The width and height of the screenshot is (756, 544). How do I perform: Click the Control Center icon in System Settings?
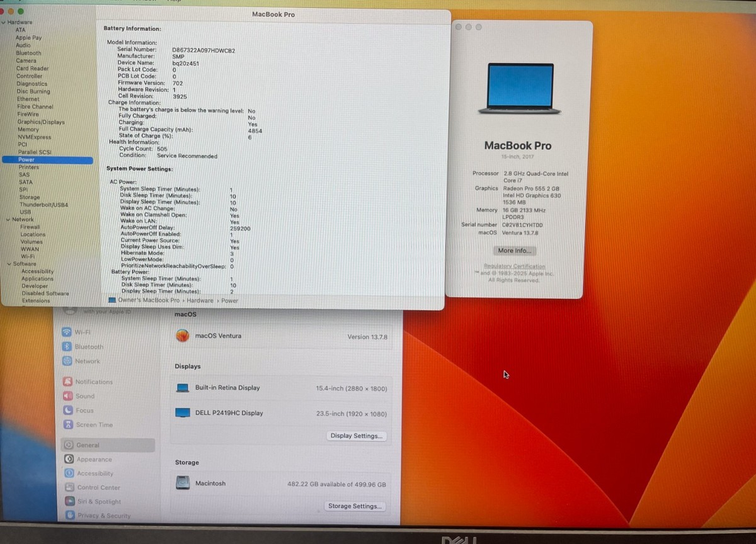[x=71, y=487]
